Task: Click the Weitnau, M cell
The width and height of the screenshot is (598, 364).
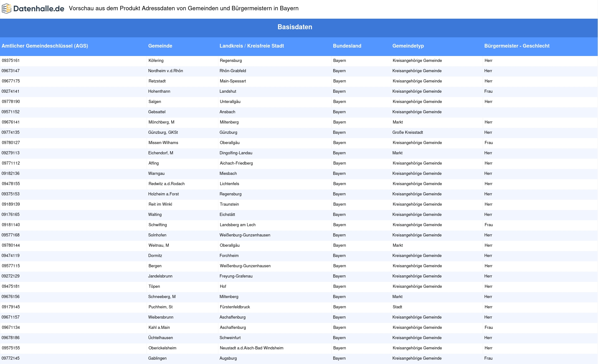Action: pyautogui.click(x=159, y=245)
